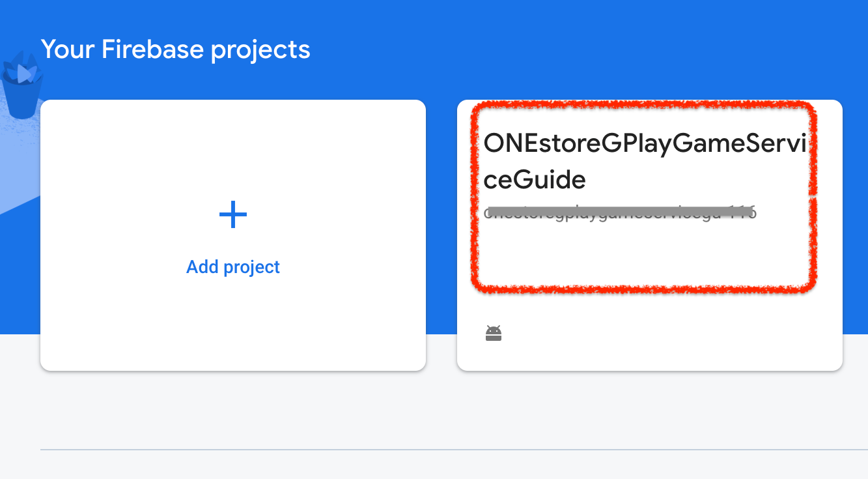The image size is (868, 479).
Task: Click the gray page area below project card
Action: [650, 407]
